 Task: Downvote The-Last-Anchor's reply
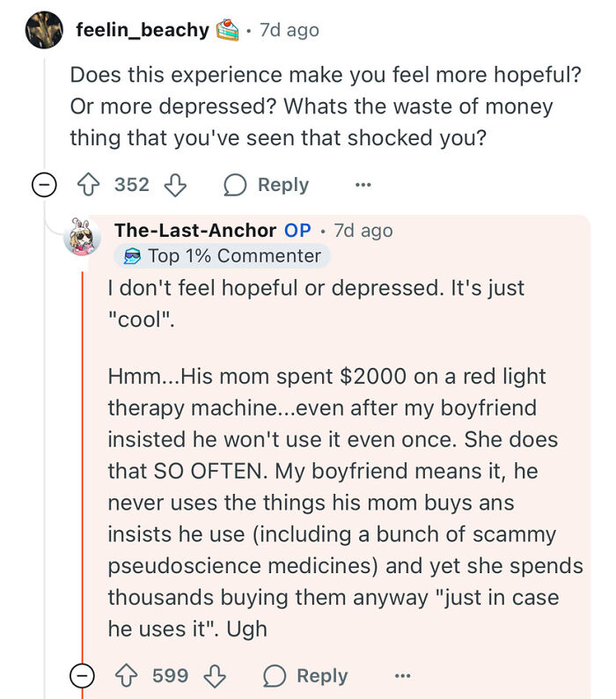214,675
